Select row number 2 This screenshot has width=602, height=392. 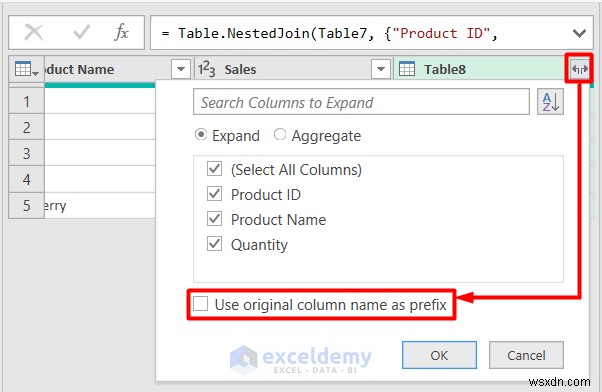click(26, 127)
